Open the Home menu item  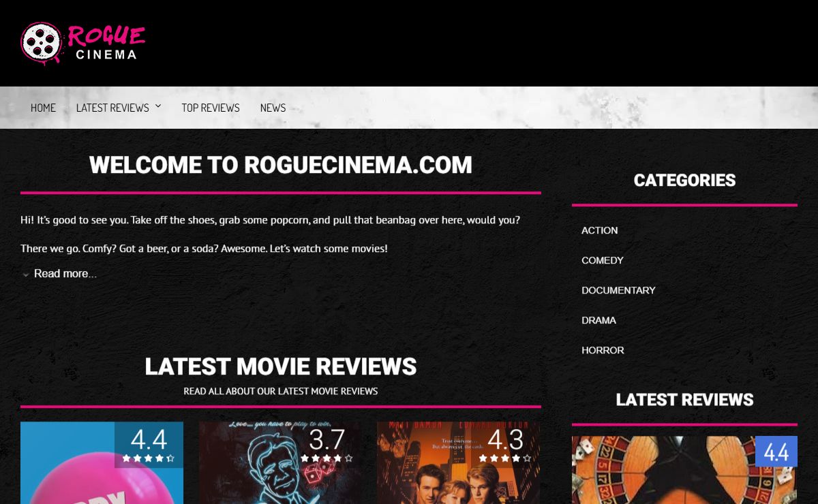pos(43,108)
